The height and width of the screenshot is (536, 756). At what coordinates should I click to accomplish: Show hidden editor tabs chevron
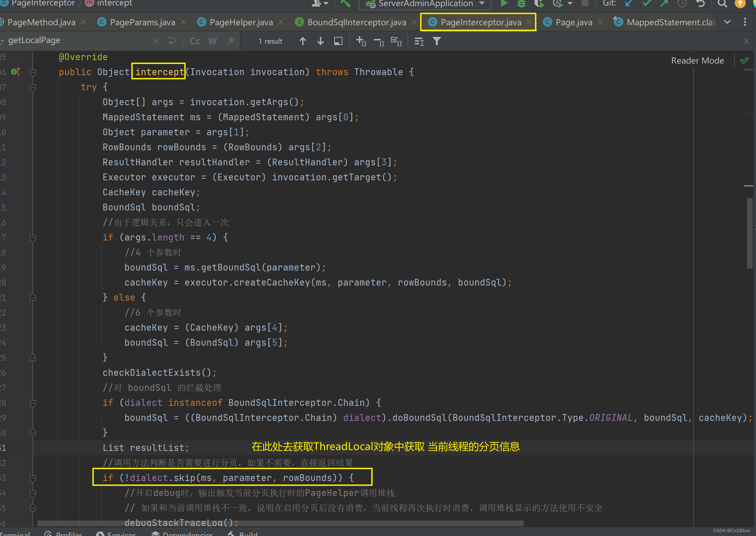[x=727, y=22]
